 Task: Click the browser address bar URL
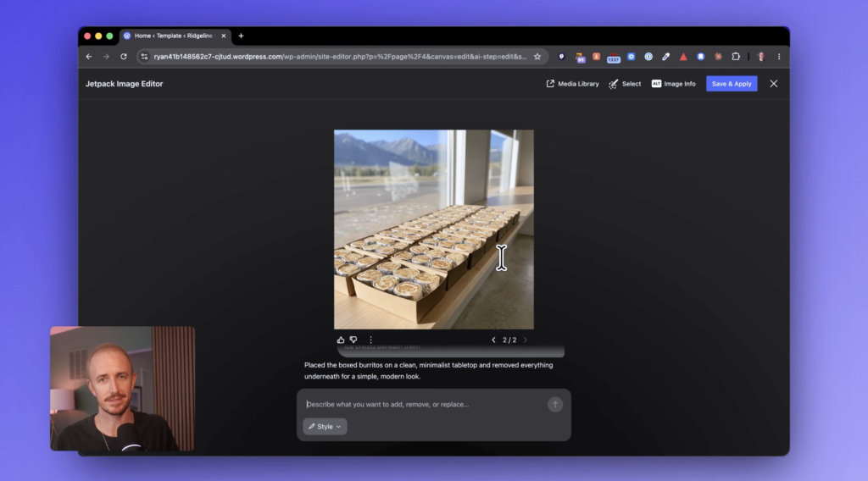click(340, 57)
